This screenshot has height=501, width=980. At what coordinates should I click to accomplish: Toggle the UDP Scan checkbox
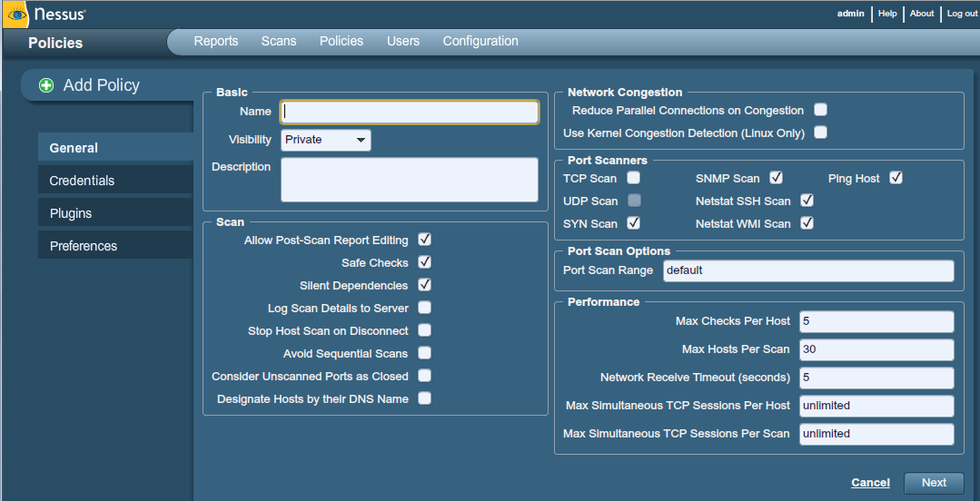tap(634, 201)
